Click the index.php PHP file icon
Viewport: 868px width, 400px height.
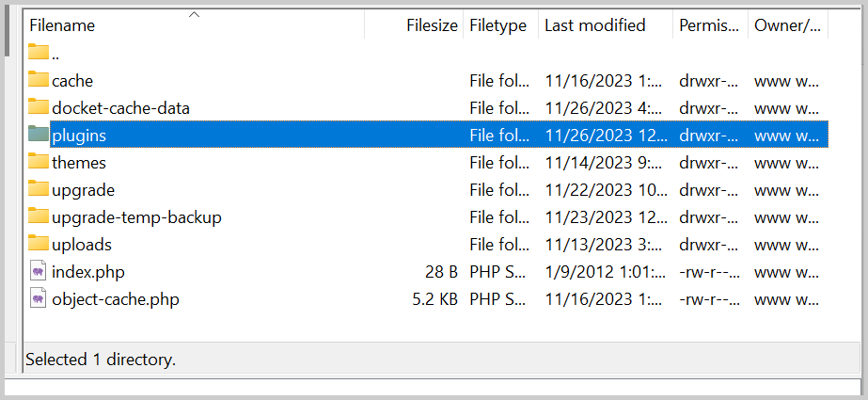pyautogui.click(x=39, y=271)
